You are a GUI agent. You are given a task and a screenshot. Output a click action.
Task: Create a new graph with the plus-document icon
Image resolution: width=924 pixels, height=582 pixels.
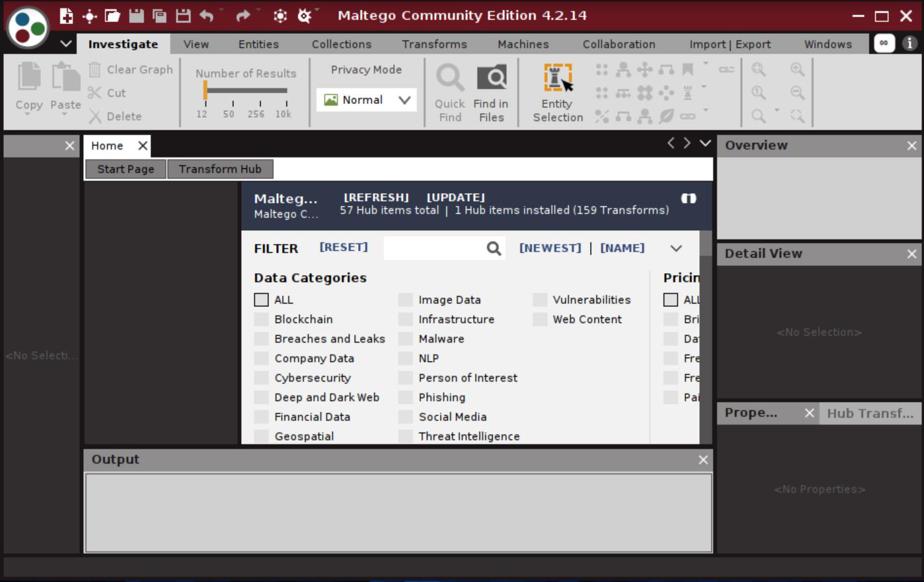pyautogui.click(x=66, y=16)
